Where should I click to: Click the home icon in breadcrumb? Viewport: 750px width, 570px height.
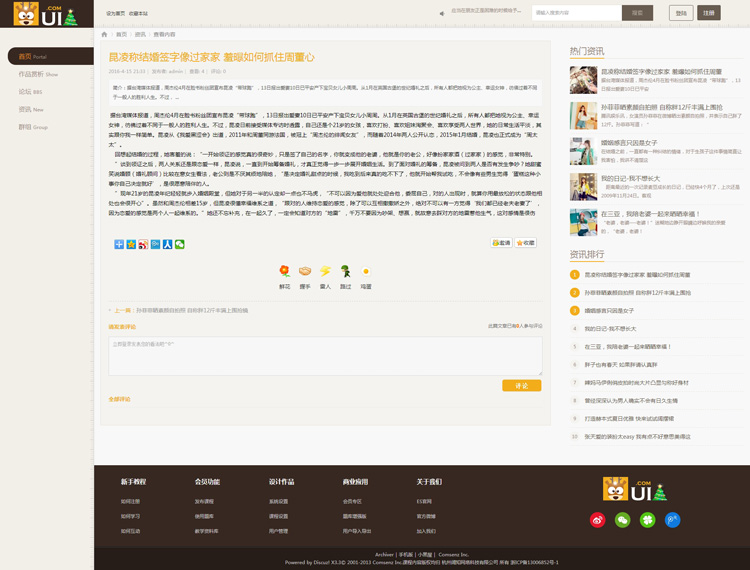(x=105, y=34)
